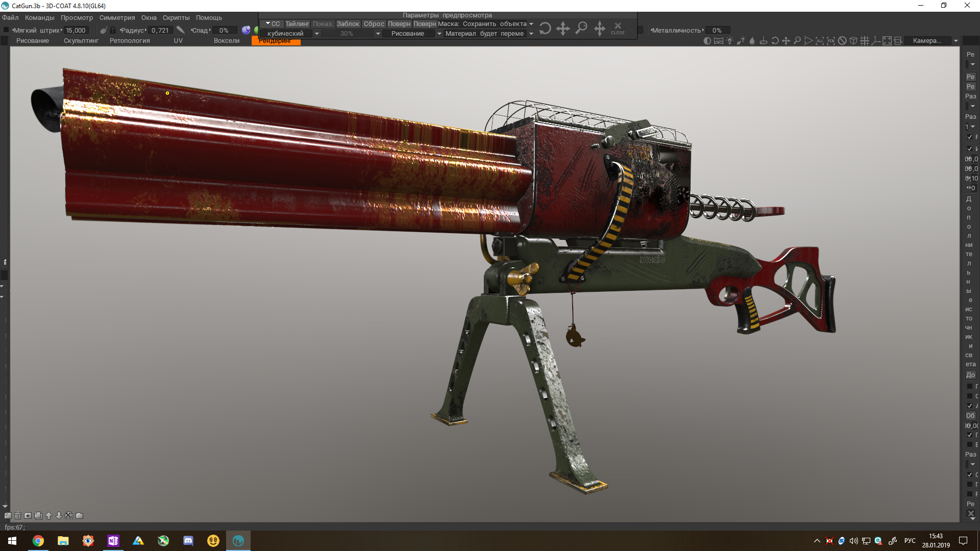Click the lock icon beside the radius field
Viewport: 980px width, 551px height.
(113, 31)
